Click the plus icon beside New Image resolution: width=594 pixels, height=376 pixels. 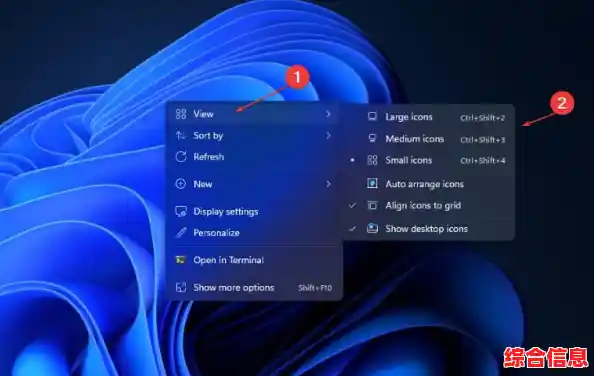[181, 184]
